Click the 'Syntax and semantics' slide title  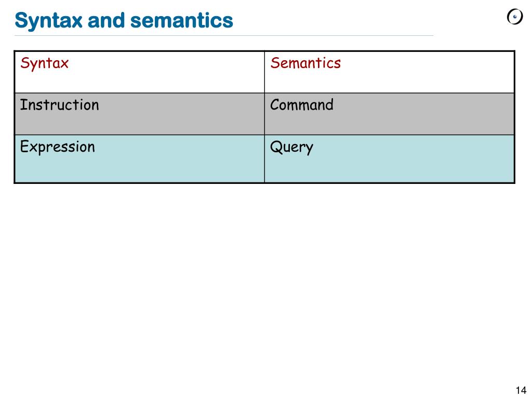[x=124, y=20]
